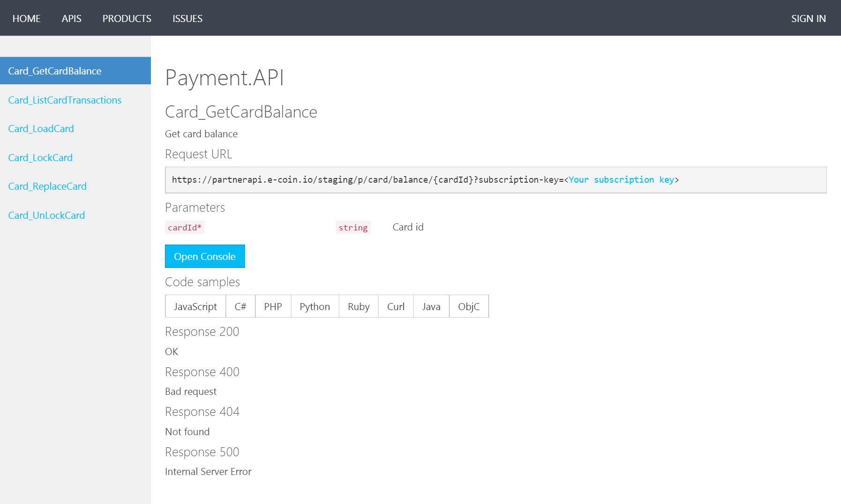Open the Card_ReplaceCard documentation
This screenshot has width=841, height=504.
47,186
